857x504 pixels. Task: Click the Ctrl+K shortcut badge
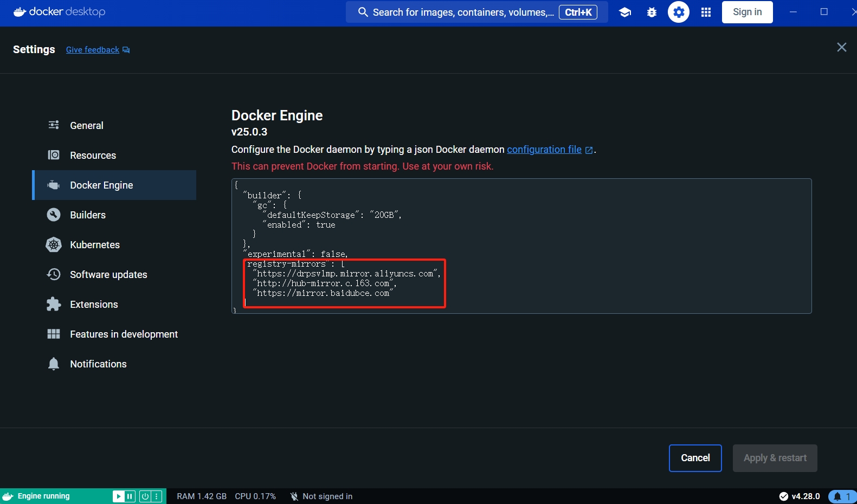pos(578,12)
